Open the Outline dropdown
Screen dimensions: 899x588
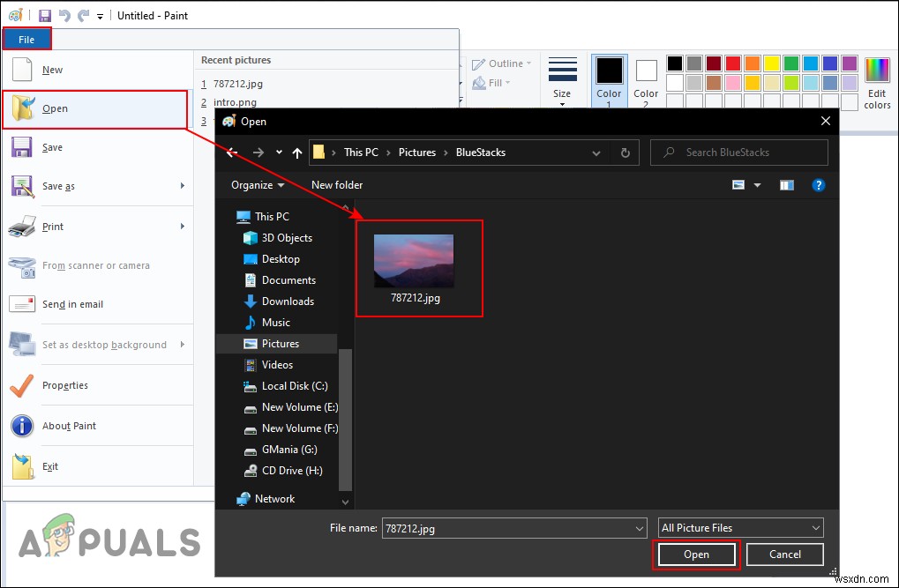(502, 63)
